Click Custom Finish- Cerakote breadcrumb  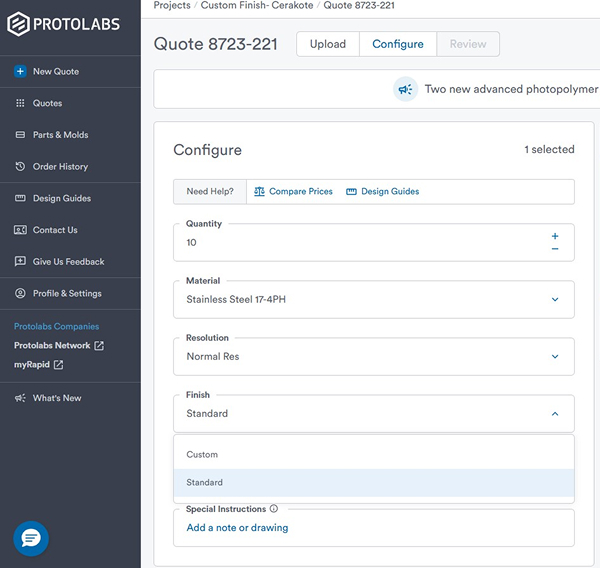coord(257,5)
